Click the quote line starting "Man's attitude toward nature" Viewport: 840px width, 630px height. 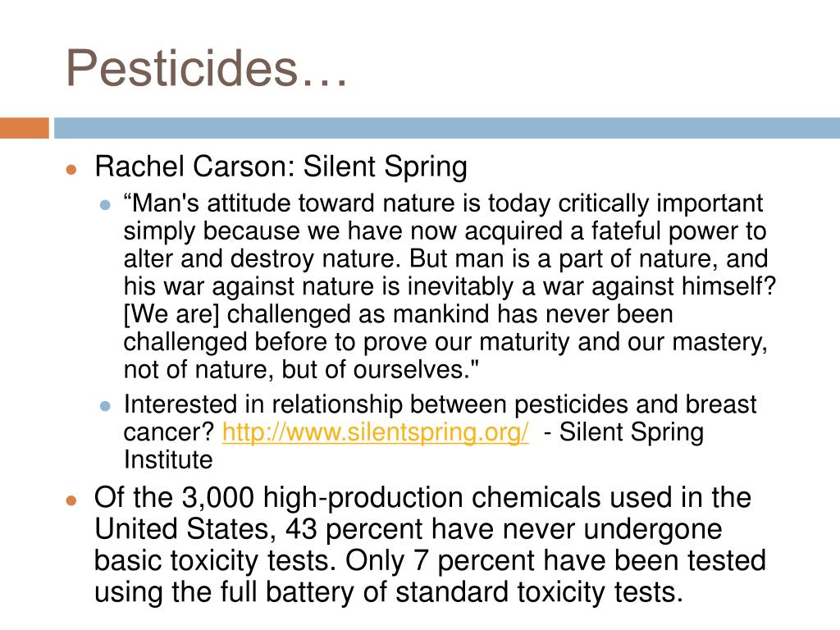(443, 203)
